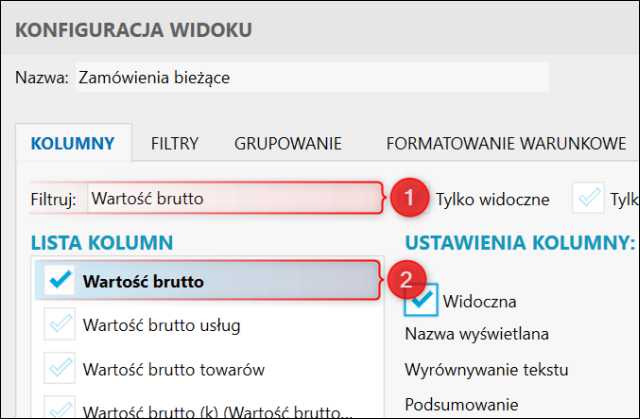Switch to the FILTRY tab

[x=175, y=143]
